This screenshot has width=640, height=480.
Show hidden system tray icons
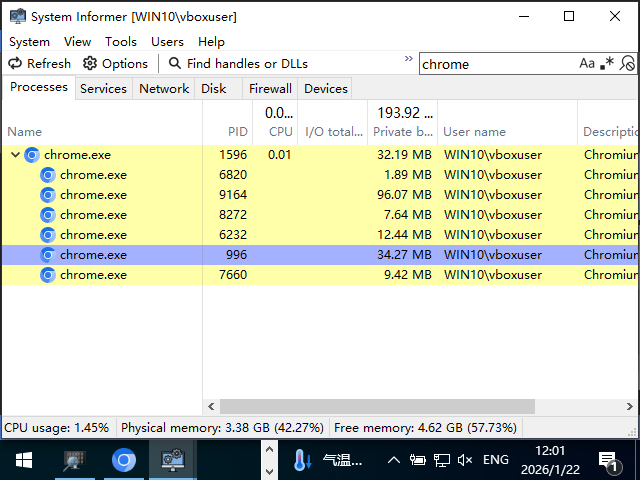tap(393, 460)
